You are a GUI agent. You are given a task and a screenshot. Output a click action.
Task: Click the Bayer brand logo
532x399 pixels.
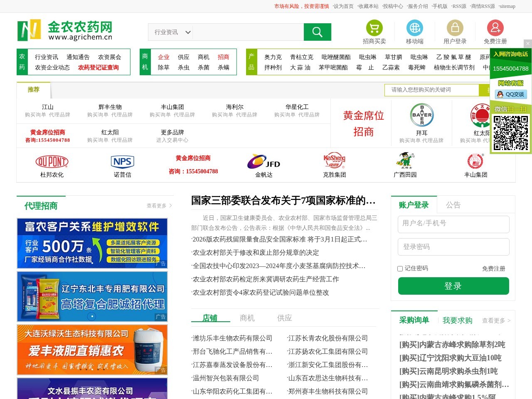pyautogui.click(x=421, y=115)
